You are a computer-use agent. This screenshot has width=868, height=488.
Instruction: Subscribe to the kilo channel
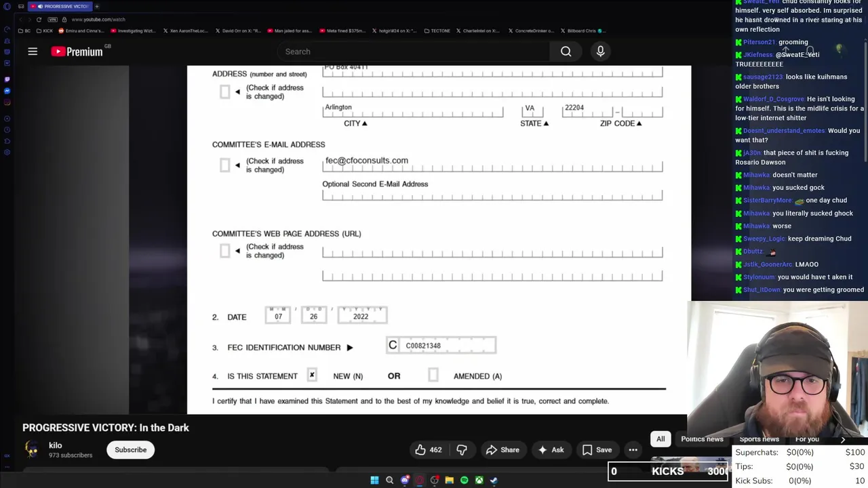tap(130, 450)
